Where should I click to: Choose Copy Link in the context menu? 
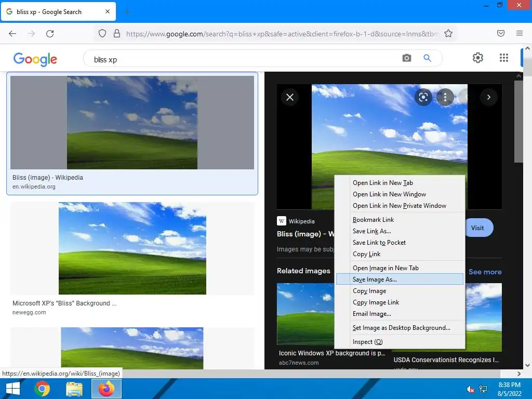coord(400,254)
